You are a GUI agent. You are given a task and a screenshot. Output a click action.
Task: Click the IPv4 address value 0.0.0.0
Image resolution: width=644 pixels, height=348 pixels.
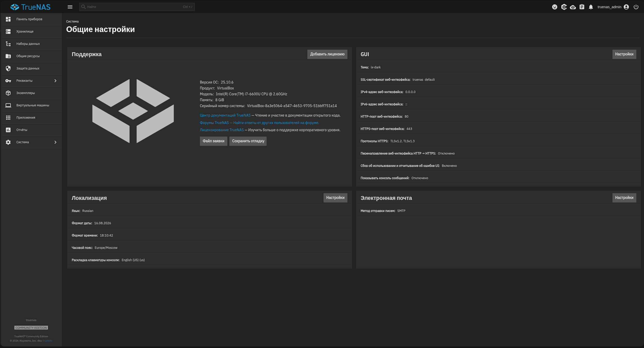410,92
